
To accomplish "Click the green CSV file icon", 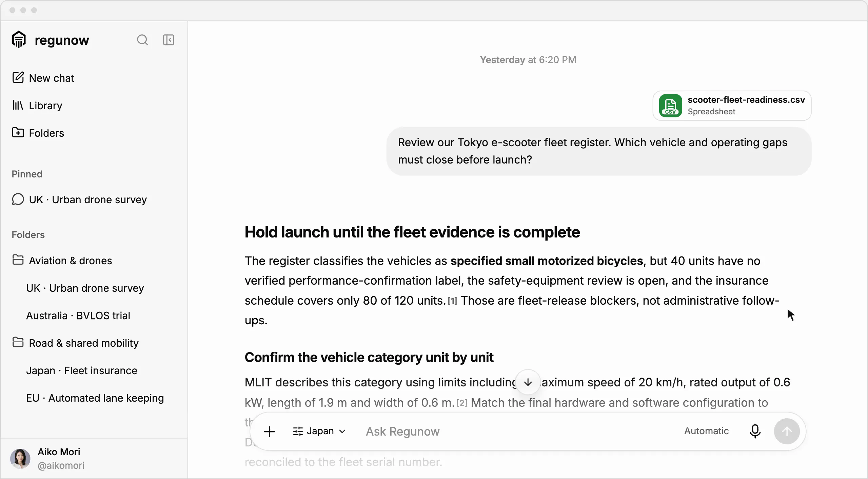I will pos(670,106).
